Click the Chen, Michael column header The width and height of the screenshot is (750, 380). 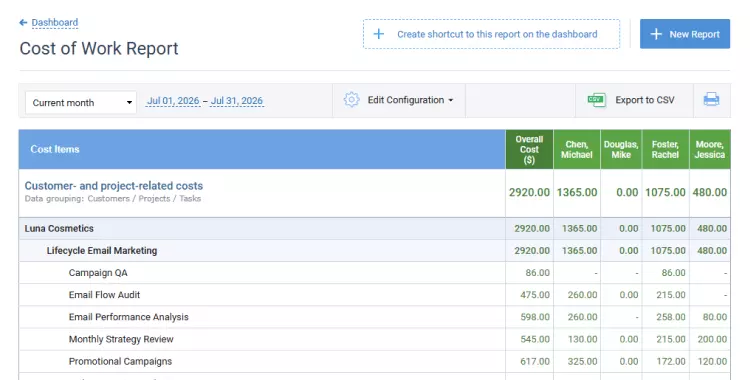pyautogui.click(x=576, y=149)
